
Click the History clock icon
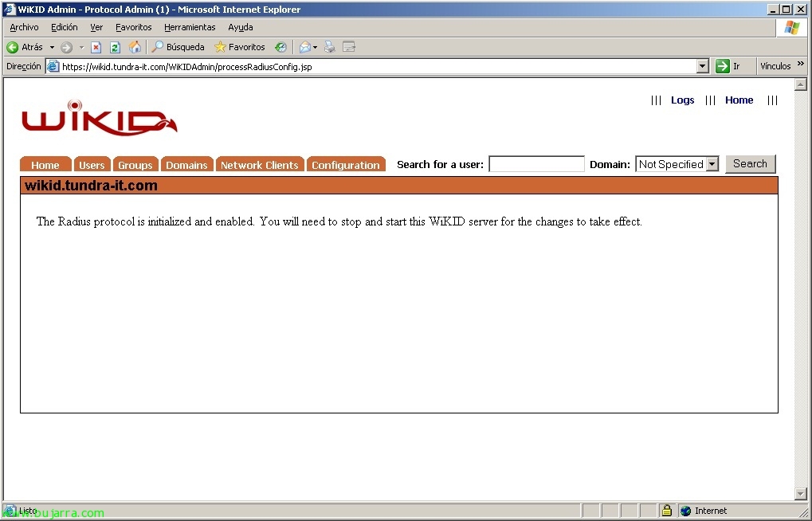(x=280, y=47)
